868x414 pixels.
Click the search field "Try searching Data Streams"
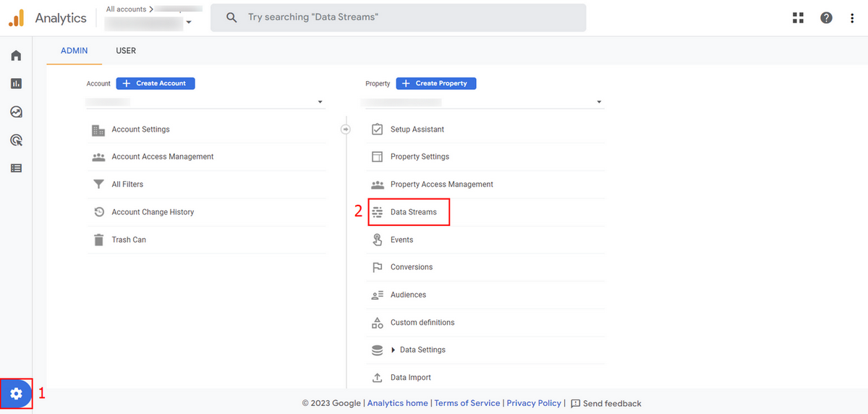(399, 17)
